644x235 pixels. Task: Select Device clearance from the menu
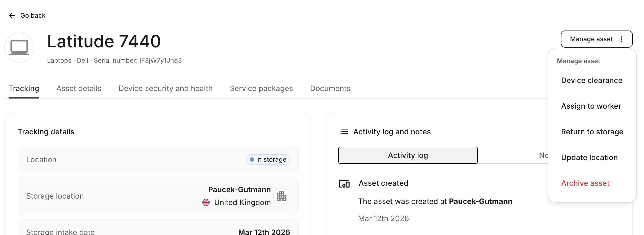click(x=592, y=80)
